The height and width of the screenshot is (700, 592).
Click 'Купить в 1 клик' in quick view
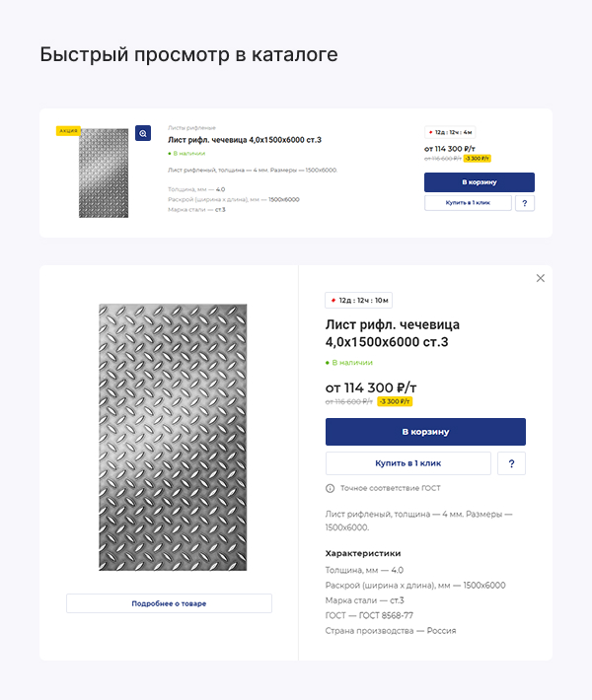pos(407,463)
